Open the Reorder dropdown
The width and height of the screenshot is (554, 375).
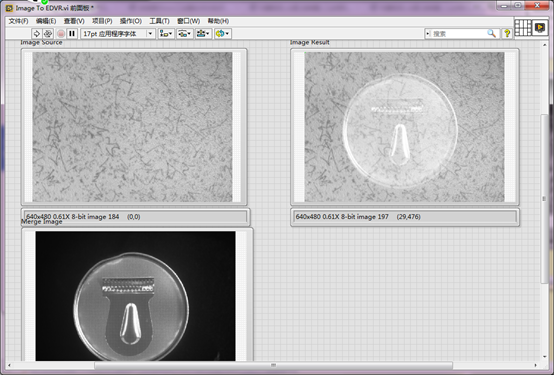223,34
